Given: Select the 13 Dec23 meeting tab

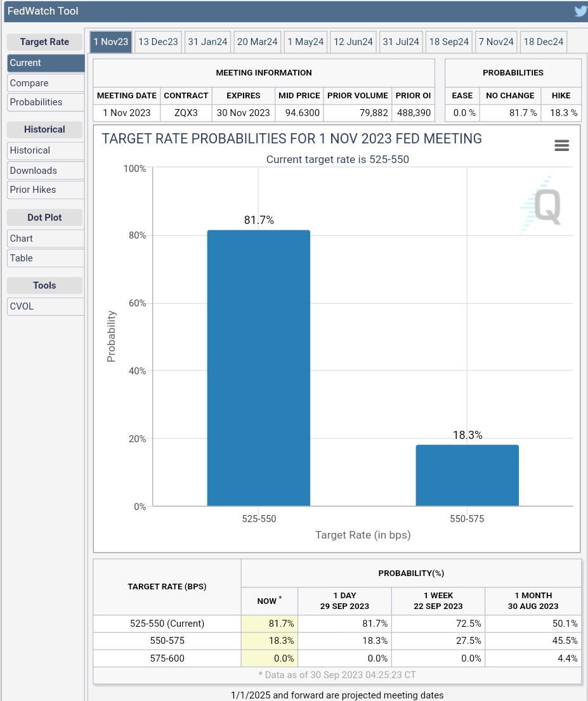Looking at the screenshot, I should 158,42.
